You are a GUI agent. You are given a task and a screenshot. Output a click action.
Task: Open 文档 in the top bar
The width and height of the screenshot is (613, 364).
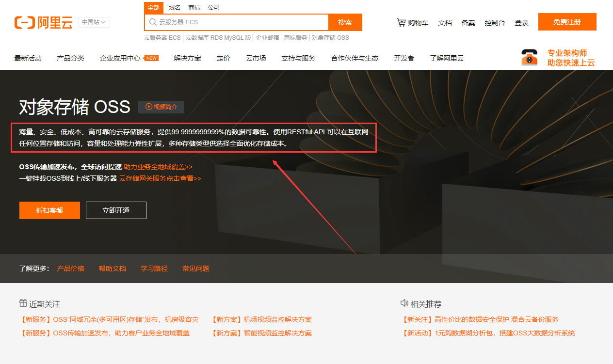tap(445, 23)
